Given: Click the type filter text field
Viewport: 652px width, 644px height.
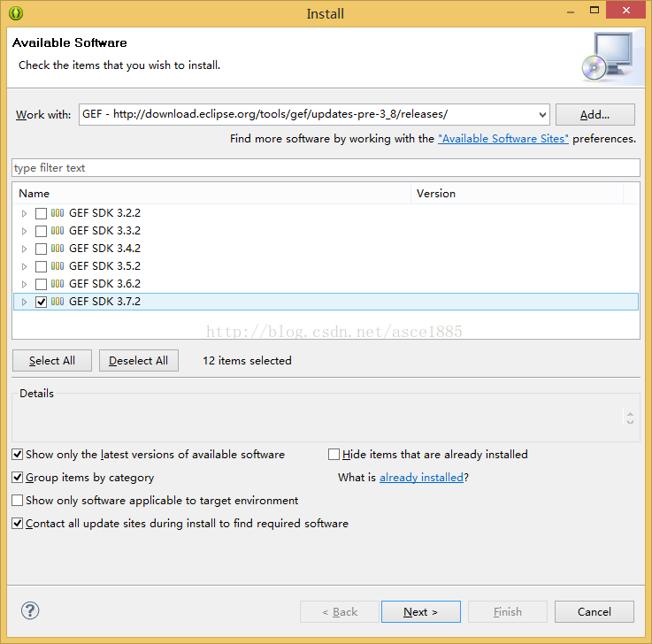Looking at the screenshot, I should point(326,167).
